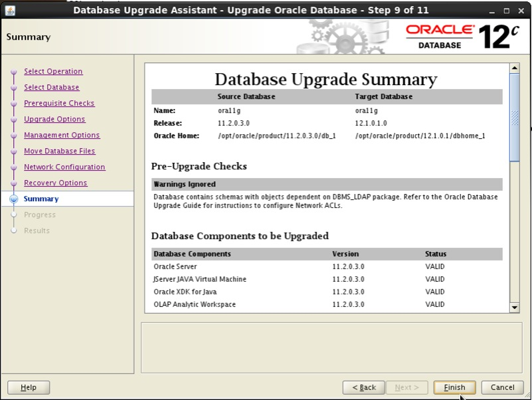The height and width of the screenshot is (400, 532).
Task: Cancel the database upgrade wizard
Action: pos(503,387)
